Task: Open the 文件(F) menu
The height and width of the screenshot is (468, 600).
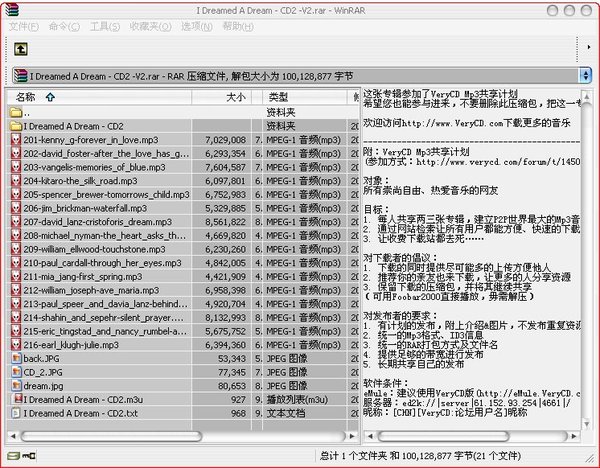Action: 24,26
